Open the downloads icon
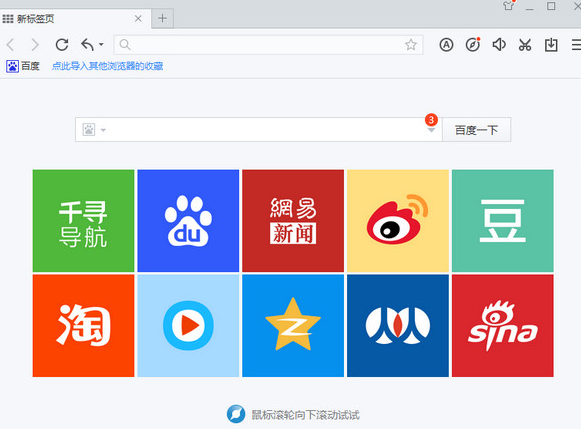 pos(551,45)
